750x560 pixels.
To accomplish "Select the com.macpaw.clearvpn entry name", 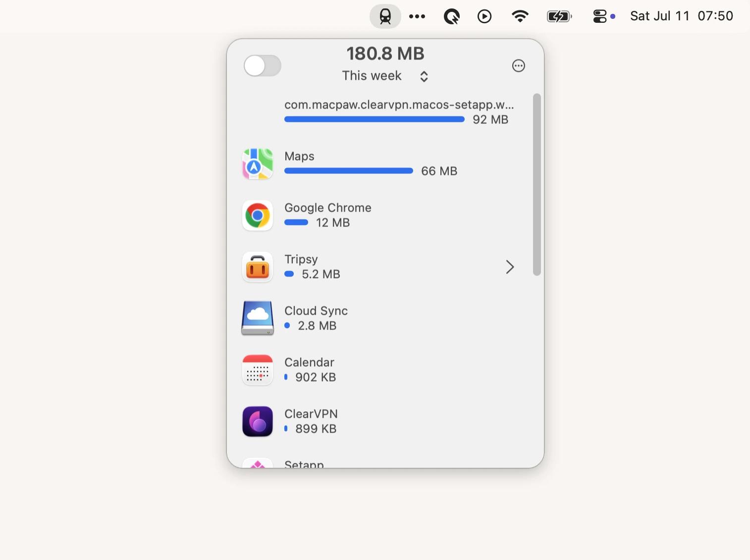I will [399, 105].
